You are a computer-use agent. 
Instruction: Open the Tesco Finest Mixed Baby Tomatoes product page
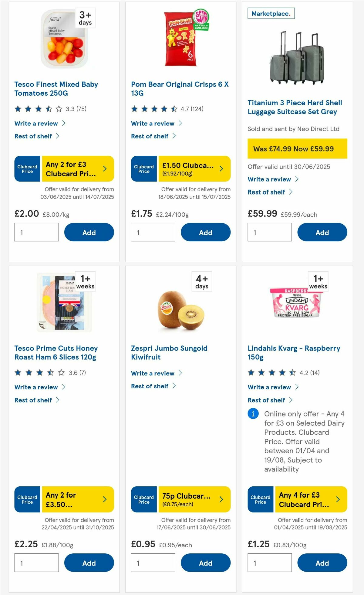(56, 88)
